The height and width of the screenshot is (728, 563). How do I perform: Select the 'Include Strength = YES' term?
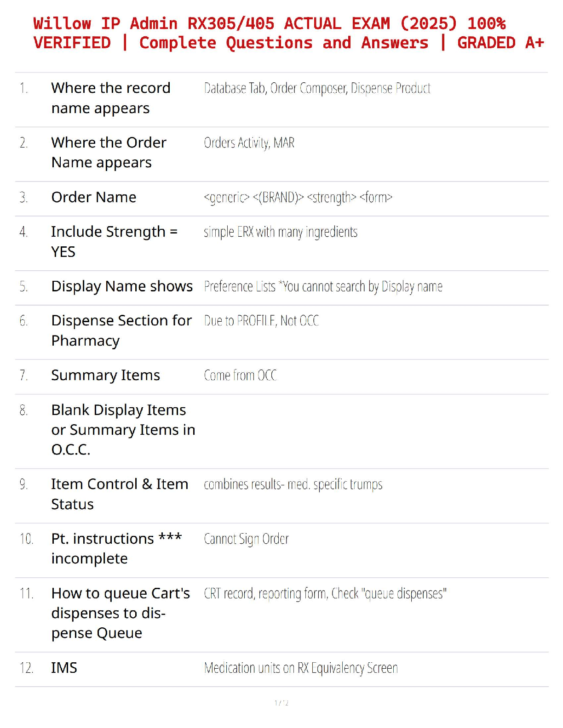(x=114, y=241)
